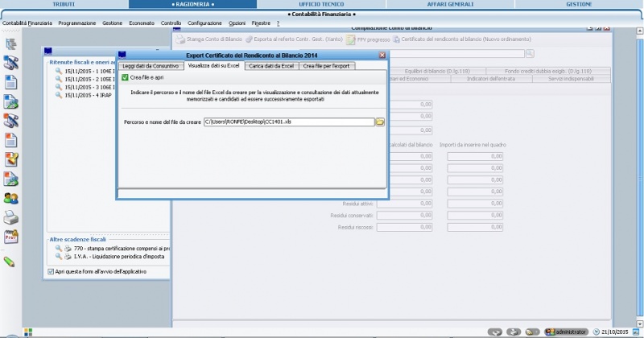The width and height of the screenshot is (644, 338).
Task: Click the magnifier icon next to 4 IRAP
Action: click(x=58, y=96)
